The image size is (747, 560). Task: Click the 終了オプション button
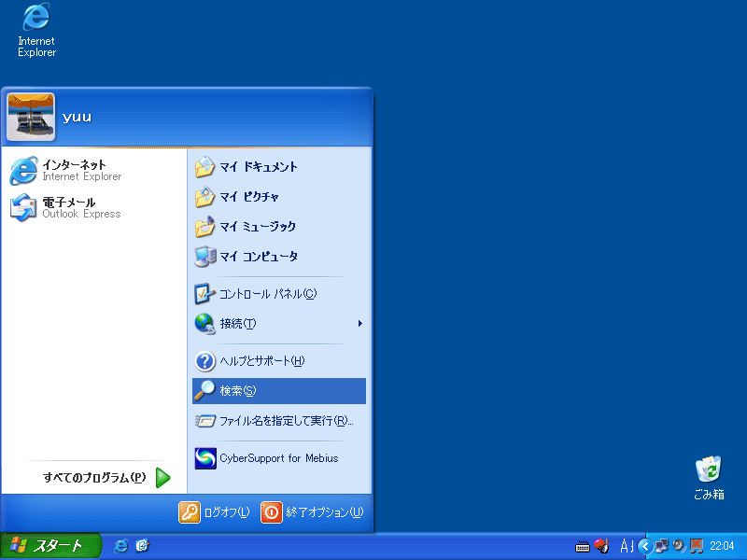point(312,512)
